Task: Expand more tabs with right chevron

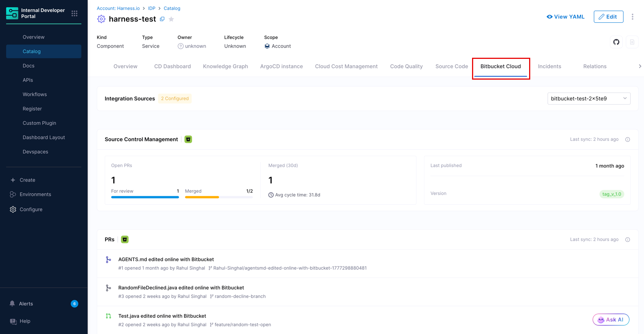Action: 639,66
